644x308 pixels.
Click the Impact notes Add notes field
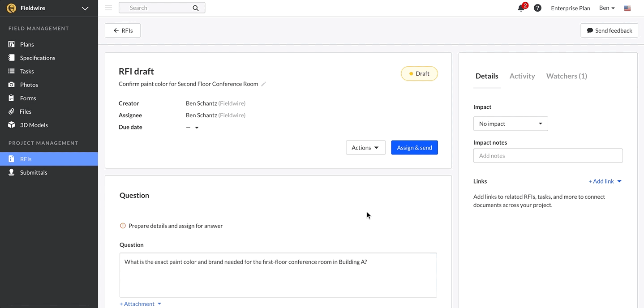tap(548, 156)
